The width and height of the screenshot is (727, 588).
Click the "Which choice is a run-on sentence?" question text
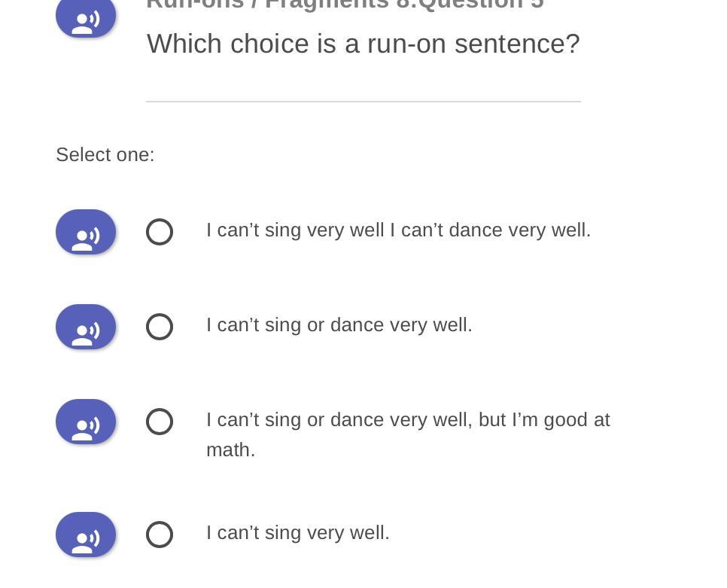pyautogui.click(x=363, y=44)
